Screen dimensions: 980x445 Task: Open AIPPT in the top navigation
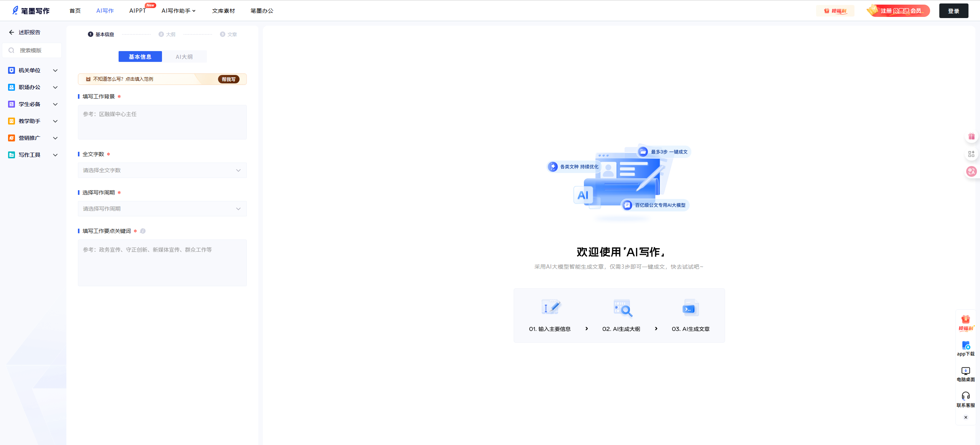(137, 11)
